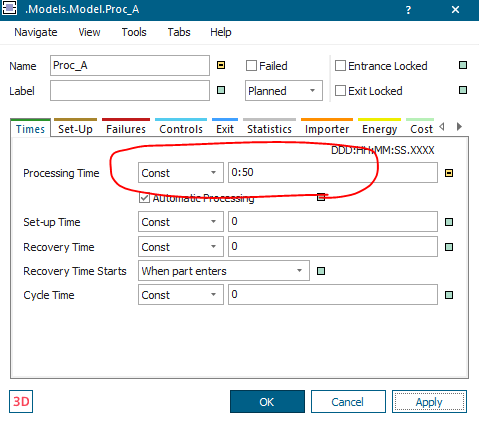
Task: Toggle inheritance square next to Label field
Action: pos(221,90)
